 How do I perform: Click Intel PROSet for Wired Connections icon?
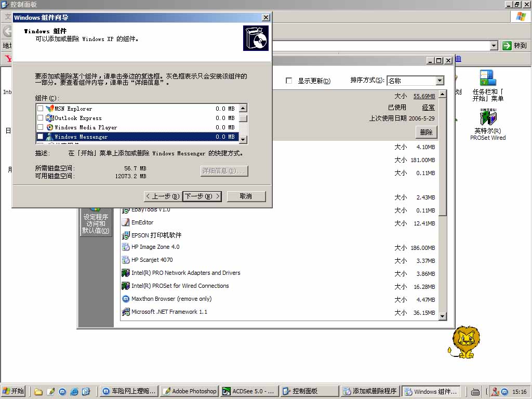click(x=126, y=286)
